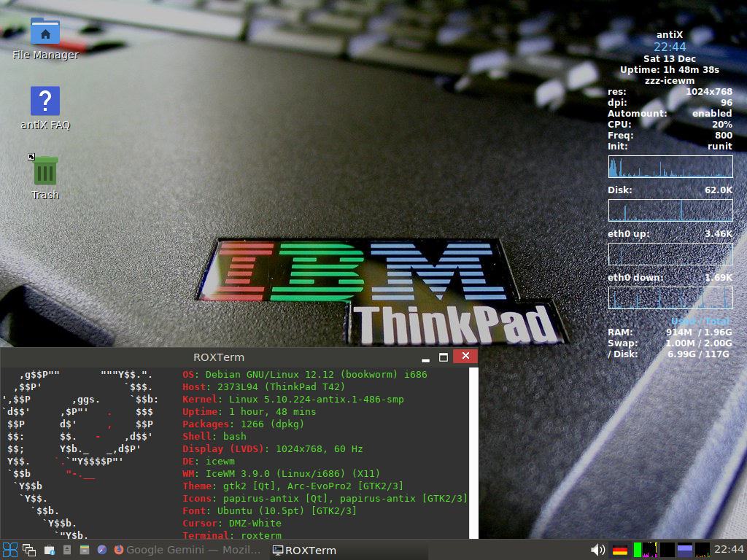This screenshot has height=560, width=747.
Task: Open the antiX start menu in taskbar
Action: pos(10,550)
